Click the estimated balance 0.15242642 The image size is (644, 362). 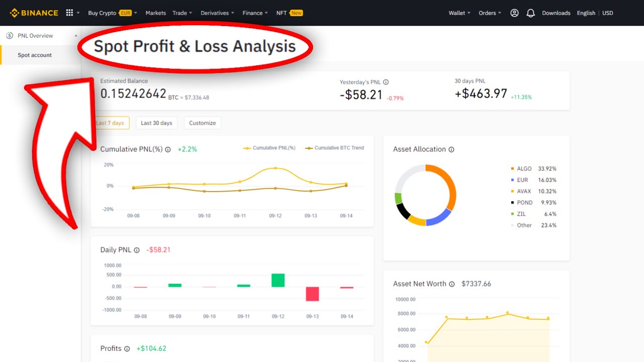point(133,94)
